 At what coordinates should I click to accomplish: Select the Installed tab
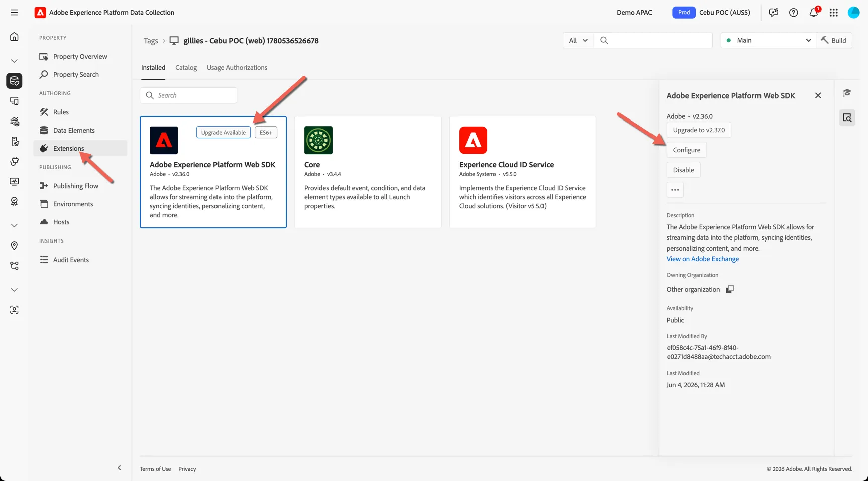(153, 68)
